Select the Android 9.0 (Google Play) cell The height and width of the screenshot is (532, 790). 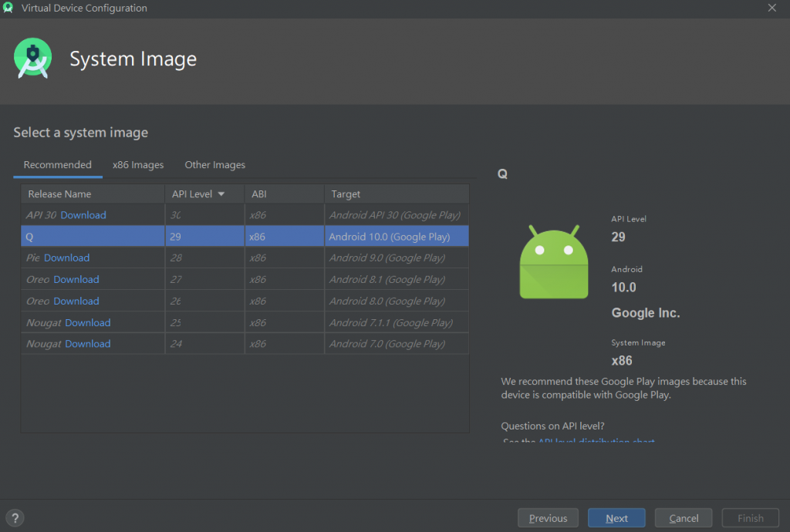397,258
